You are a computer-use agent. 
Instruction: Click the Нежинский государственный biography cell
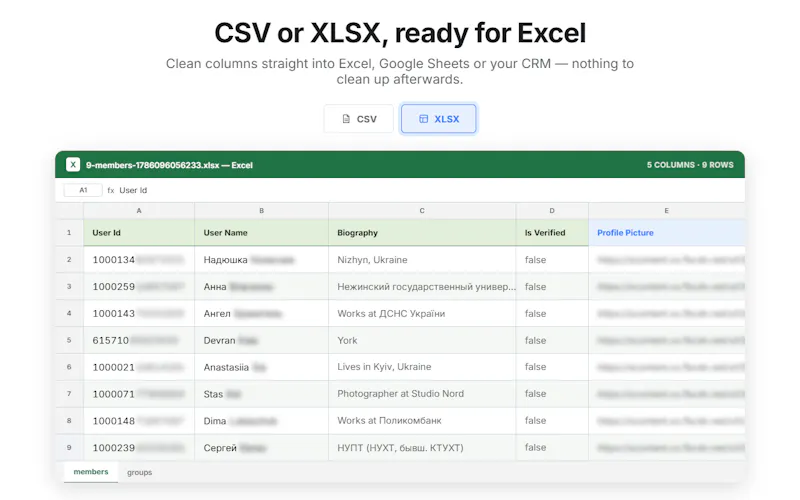(422, 287)
